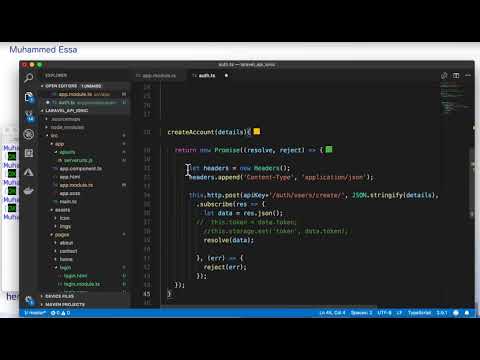Open the Azure view in activity bar
The height and width of the screenshot is (360, 480).
(x=29, y=172)
